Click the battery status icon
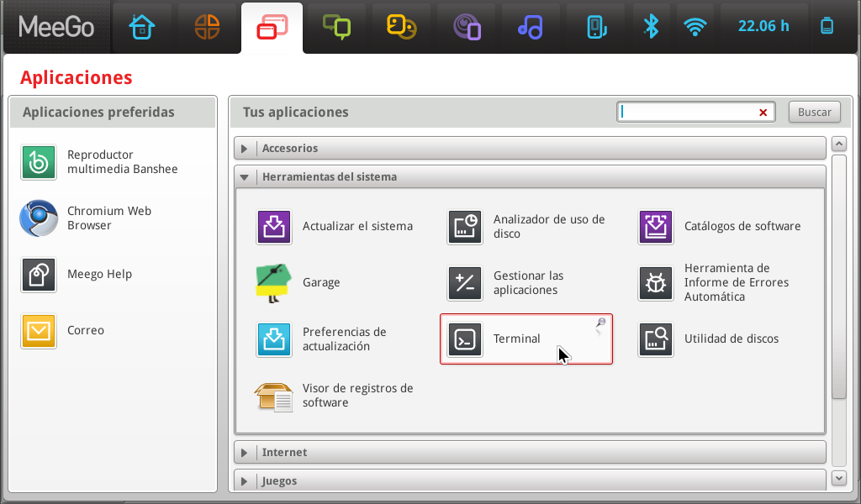 [x=827, y=26]
